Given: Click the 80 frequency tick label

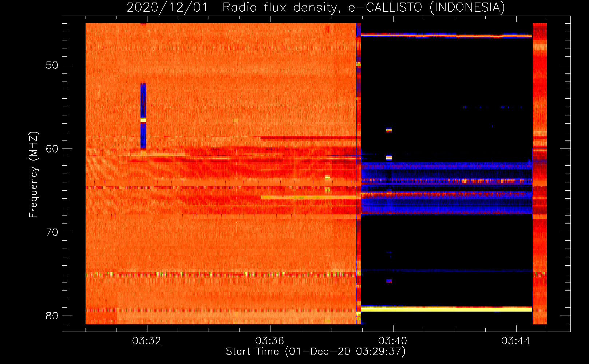Looking at the screenshot, I should point(52,316).
